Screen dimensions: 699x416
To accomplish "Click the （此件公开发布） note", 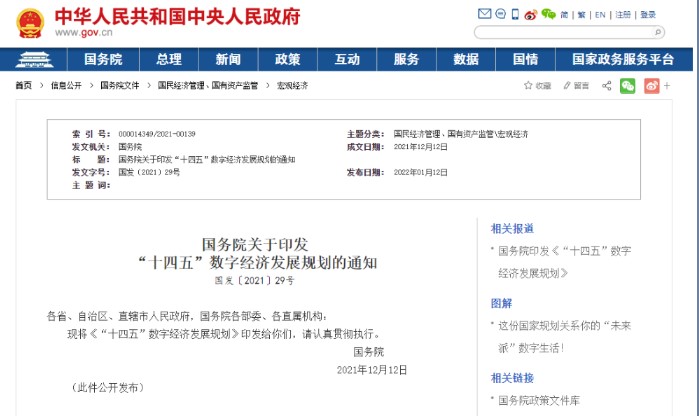I will click(107, 387).
